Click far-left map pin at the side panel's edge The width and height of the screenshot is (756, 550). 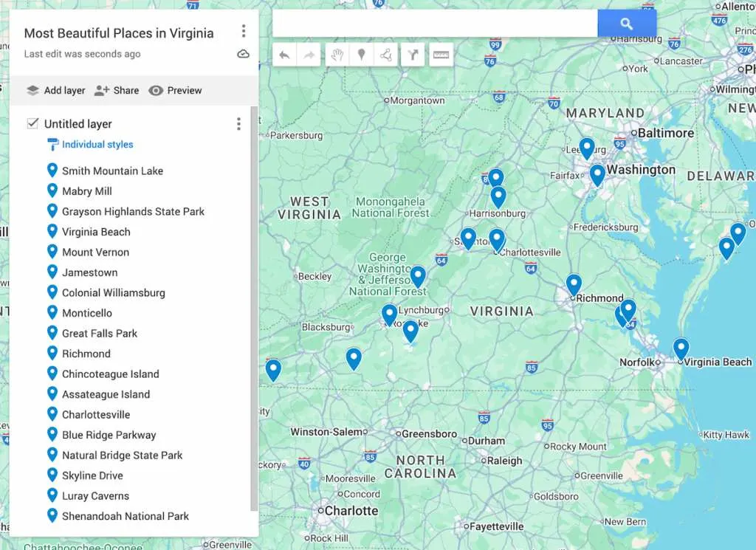tap(273, 370)
